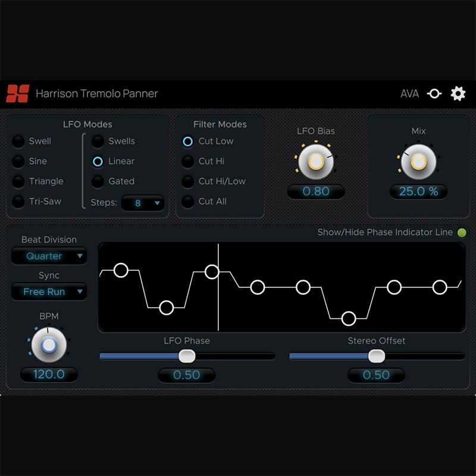Screen dimensions: 476x476
Task: Click the LFO Bias knob
Action: click(316, 161)
